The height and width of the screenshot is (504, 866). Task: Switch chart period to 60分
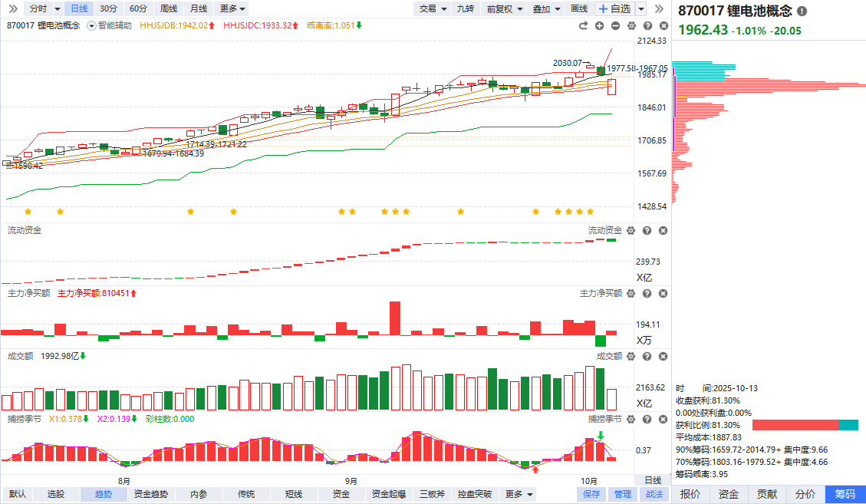pos(138,8)
